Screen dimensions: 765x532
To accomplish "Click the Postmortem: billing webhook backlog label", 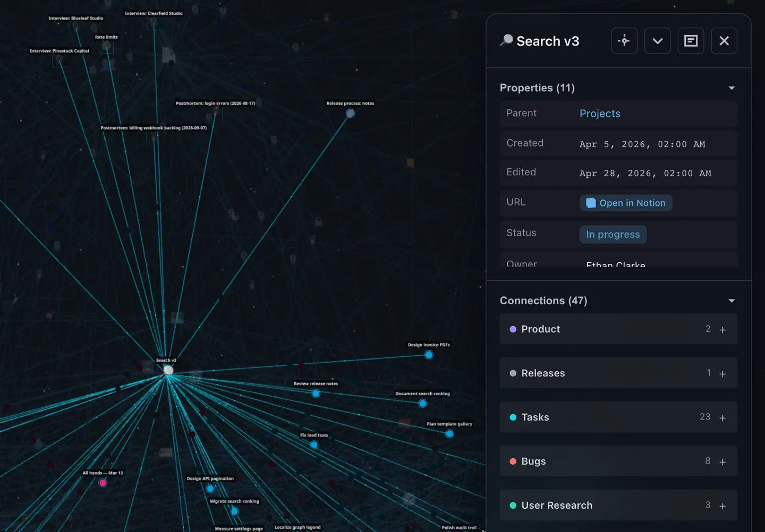I will (154, 128).
